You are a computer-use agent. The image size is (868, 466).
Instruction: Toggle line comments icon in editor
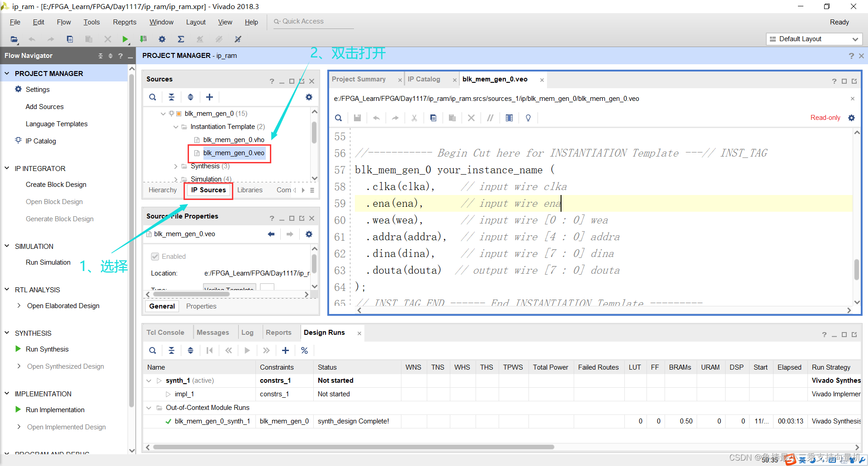(490, 118)
